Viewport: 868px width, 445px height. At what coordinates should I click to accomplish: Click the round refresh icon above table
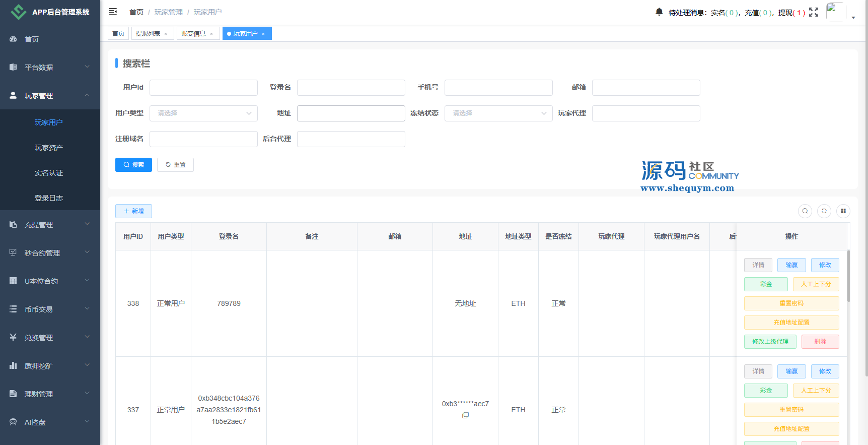pyautogui.click(x=824, y=211)
